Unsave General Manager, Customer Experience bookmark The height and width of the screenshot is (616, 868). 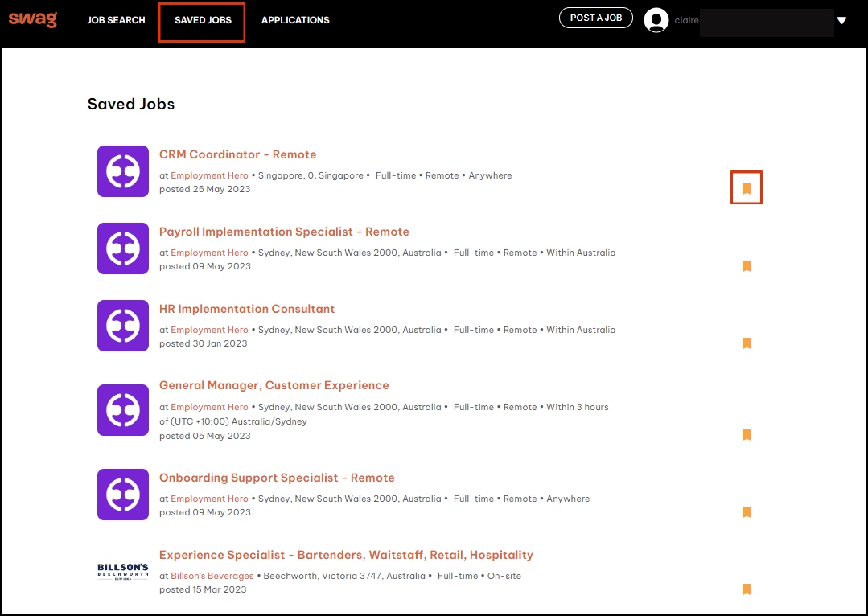coord(747,435)
